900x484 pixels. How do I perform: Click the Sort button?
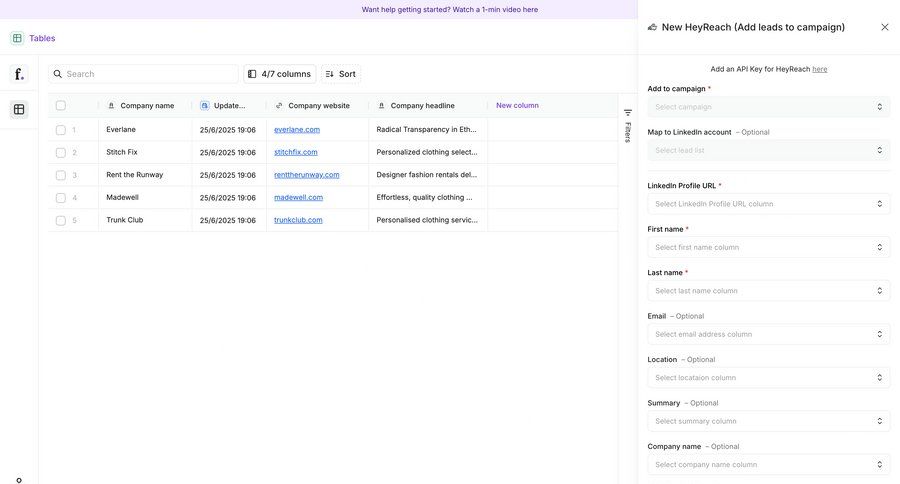(341, 74)
